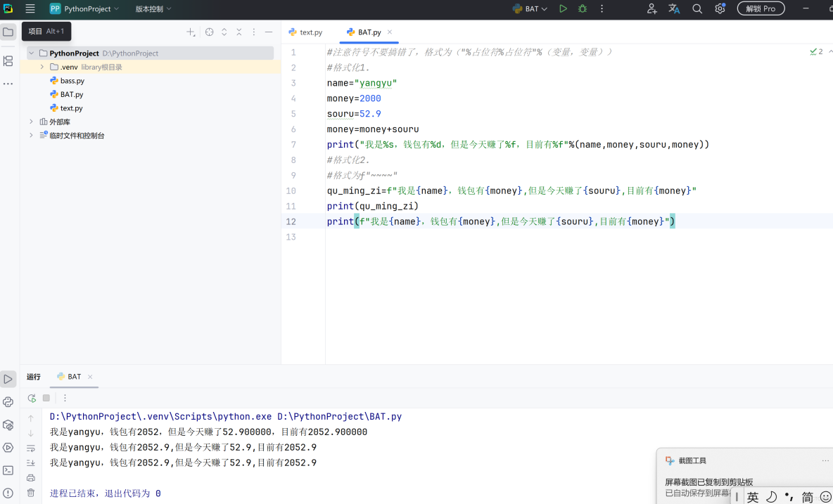The height and width of the screenshot is (504, 833).
Task: Open the IDE Settings gear
Action: pyautogui.click(x=720, y=8)
